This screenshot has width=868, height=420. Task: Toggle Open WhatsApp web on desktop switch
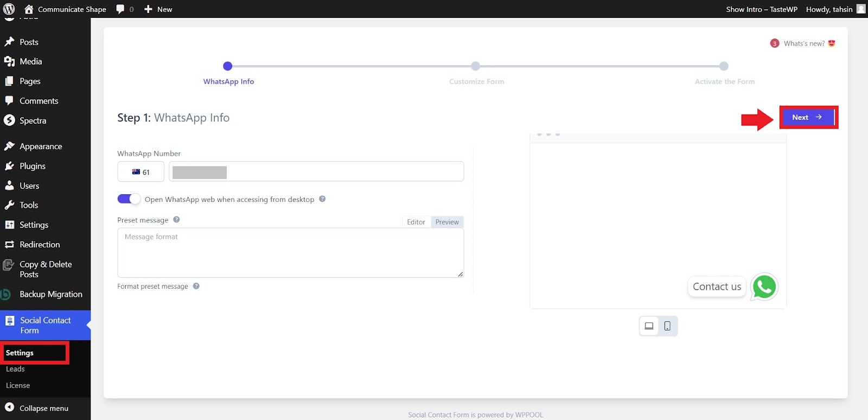[129, 199]
